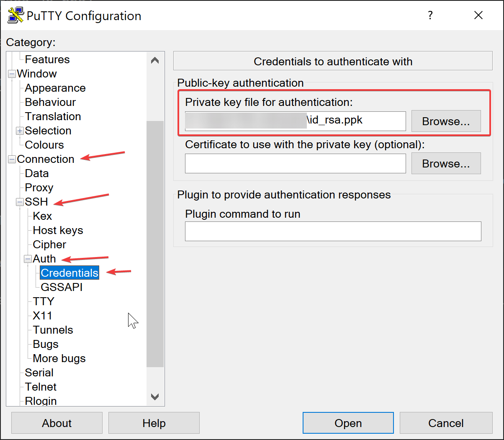Image resolution: width=504 pixels, height=440 pixels.
Task: Expand the Selection tree node
Action: coord(20,131)
